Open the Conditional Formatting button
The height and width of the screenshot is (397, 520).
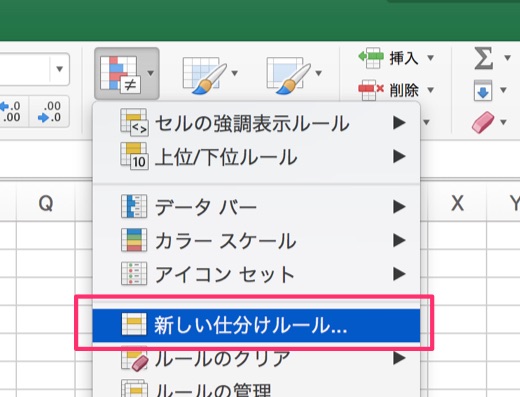tap(127, 74)
